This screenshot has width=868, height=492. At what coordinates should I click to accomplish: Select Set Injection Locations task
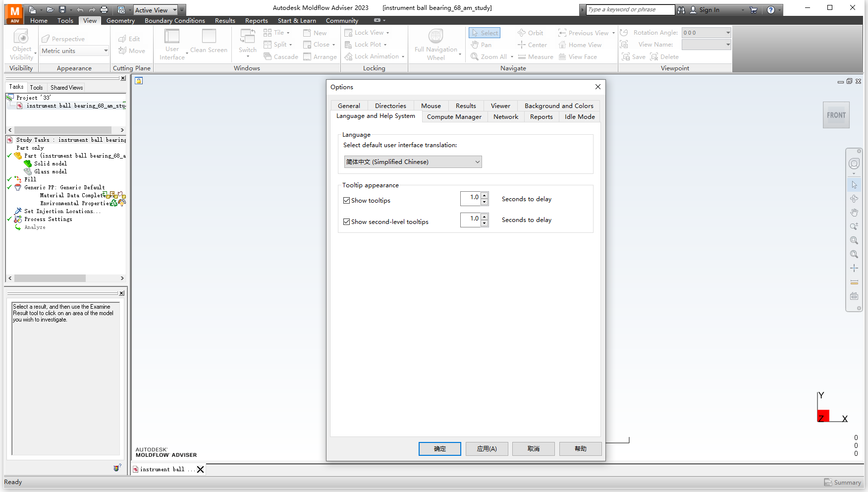click(x=62, y=211)
